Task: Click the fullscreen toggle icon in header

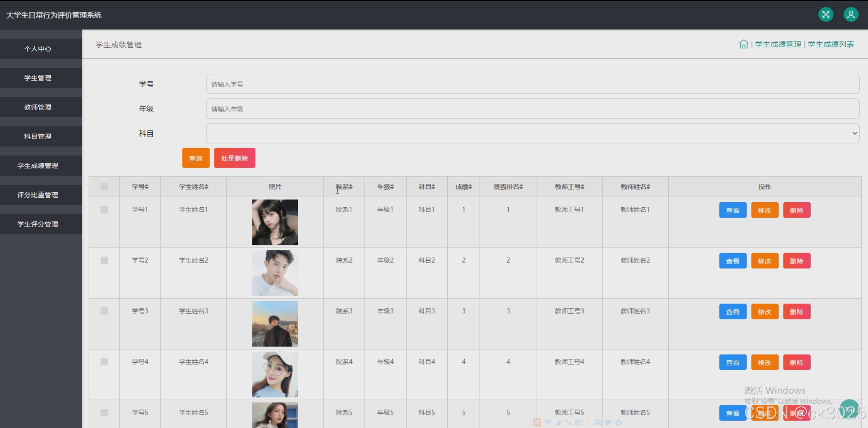Action: 825,15
